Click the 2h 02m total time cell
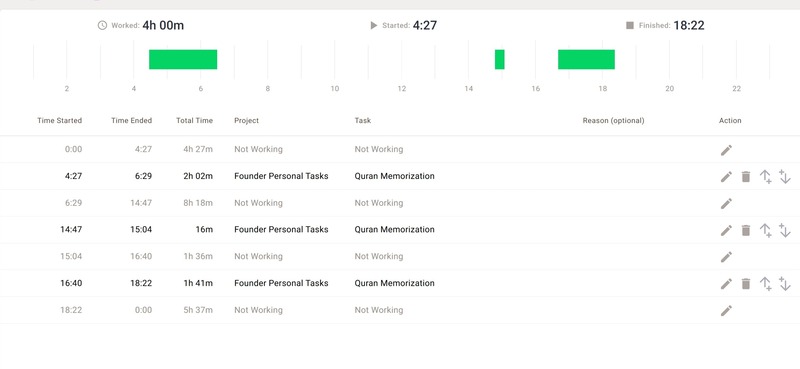The image size is (800, 369). (x=198, y=176)
